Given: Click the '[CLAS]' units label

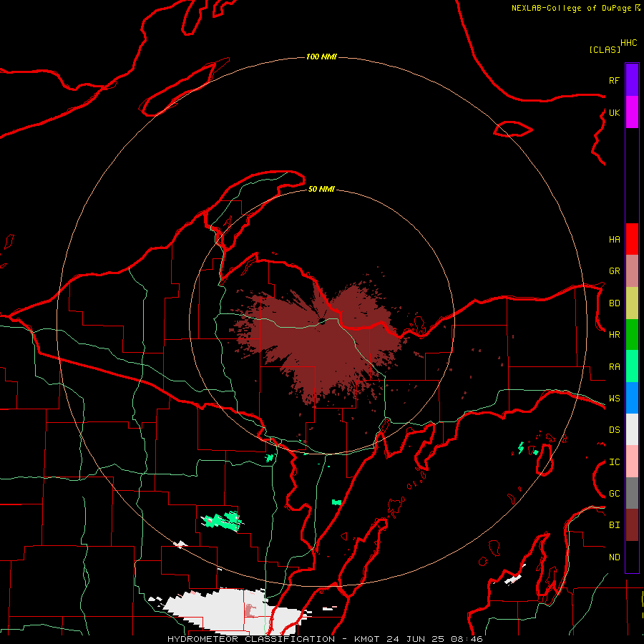Looking at the screenshot, I should tap(605, 50).
